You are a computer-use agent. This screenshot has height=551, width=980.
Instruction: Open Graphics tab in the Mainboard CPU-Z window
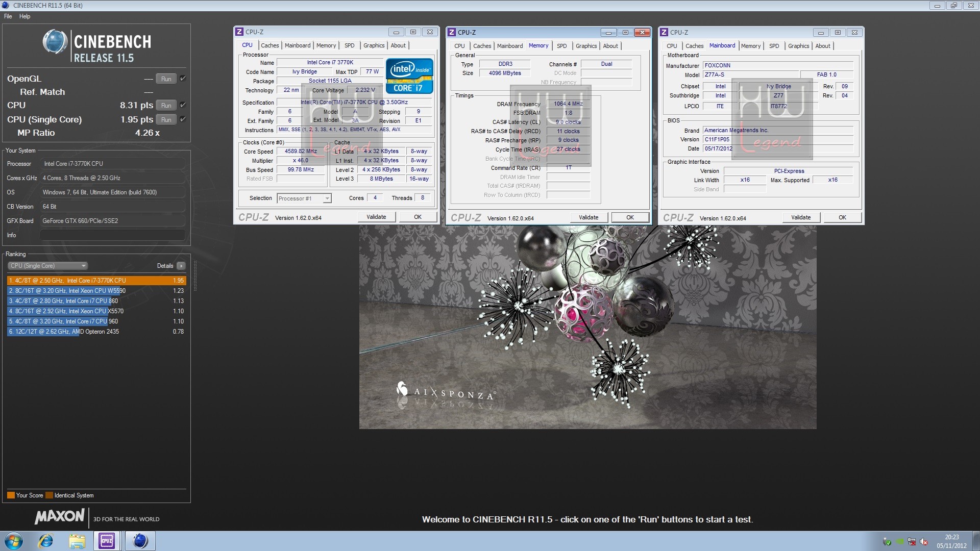click(798, 46)
